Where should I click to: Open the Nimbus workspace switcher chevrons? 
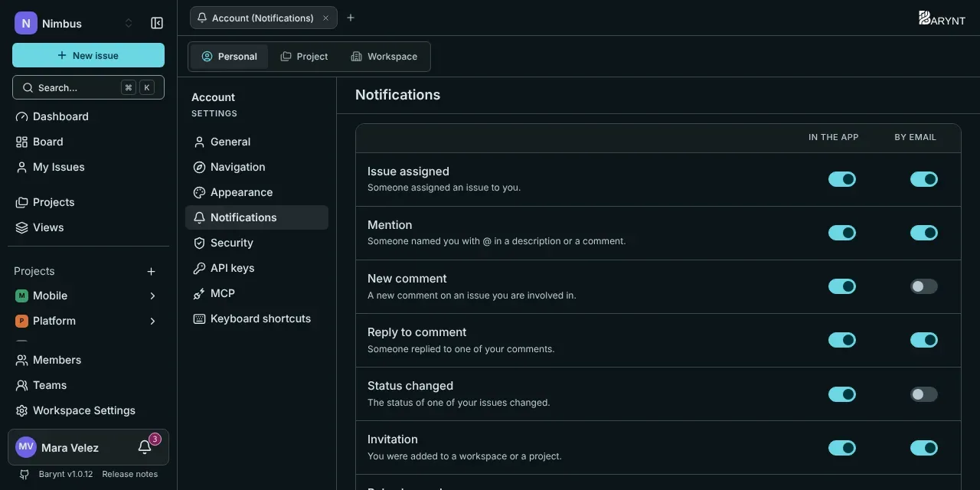pos(129,23)
